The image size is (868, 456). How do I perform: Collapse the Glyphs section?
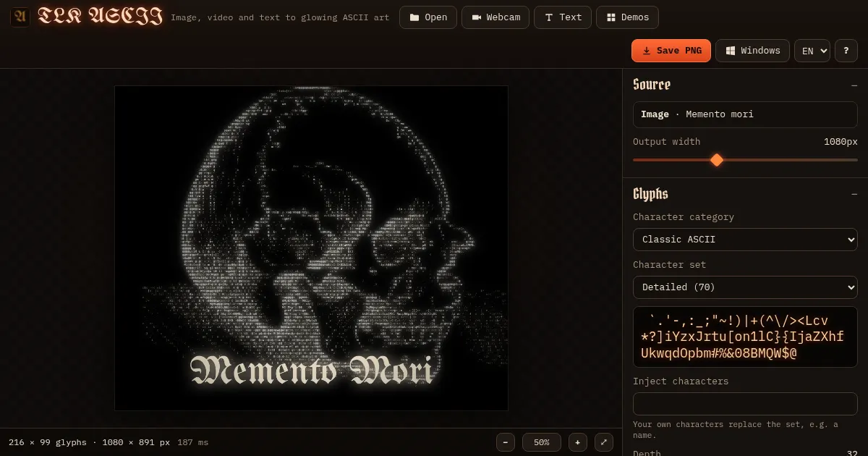pyautogui.click(x=854, y=194)
